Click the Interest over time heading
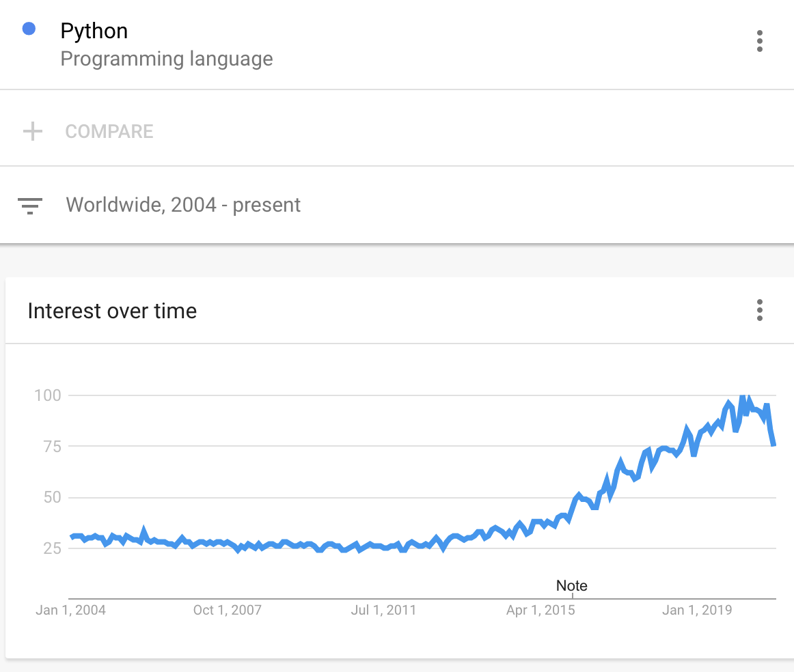The image size is (794, 672). pyautogui.click(x=112, y=311)
